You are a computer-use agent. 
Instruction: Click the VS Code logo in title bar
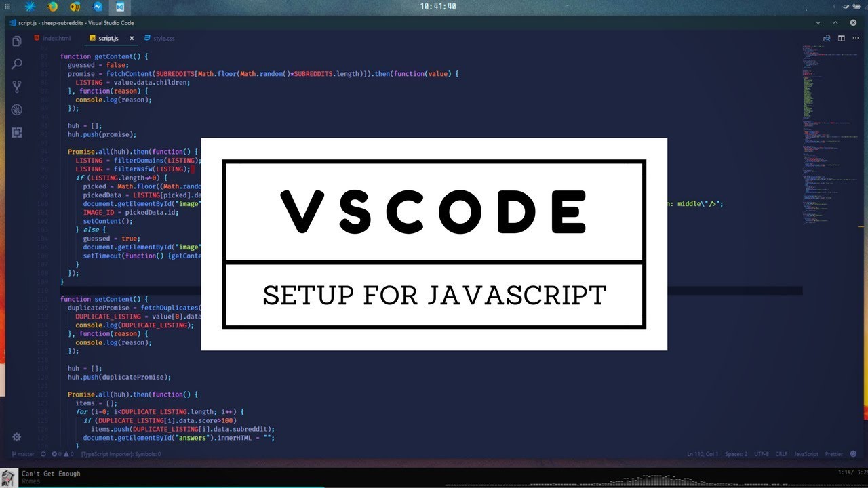click(x=12, y=23)
